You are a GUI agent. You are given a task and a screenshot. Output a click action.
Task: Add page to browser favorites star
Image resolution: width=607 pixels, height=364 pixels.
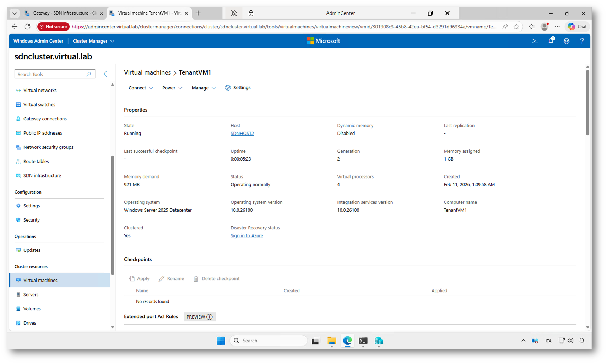[x=516, y=27]
